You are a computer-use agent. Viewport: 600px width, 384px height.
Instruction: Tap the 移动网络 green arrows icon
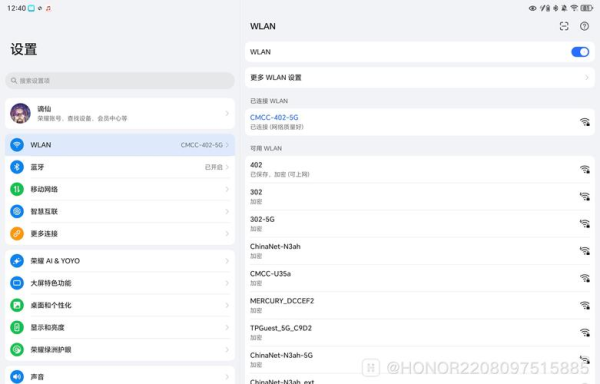pos(17,189)
